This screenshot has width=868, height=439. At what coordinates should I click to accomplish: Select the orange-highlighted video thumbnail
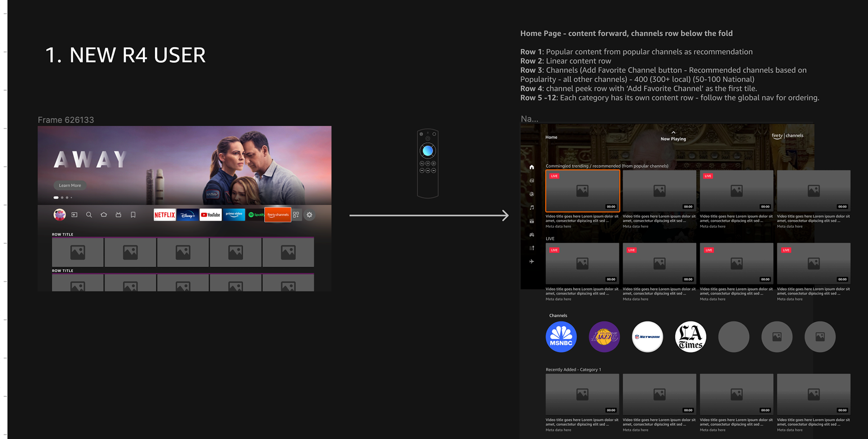pos(583,191)
